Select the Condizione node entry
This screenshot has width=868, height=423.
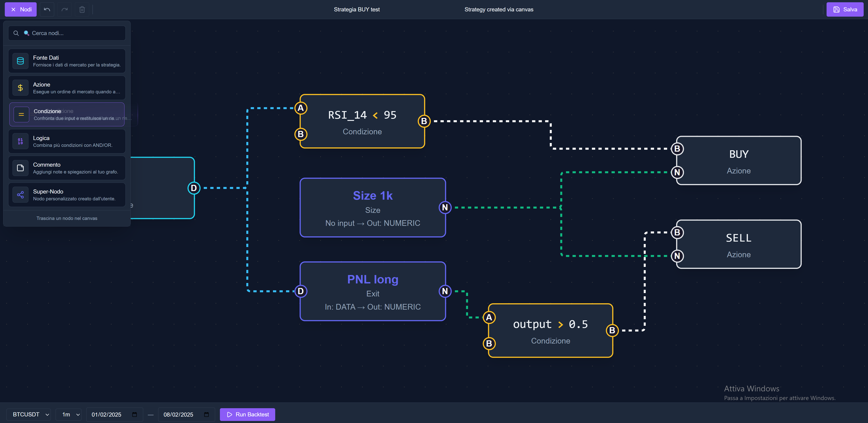67,115
